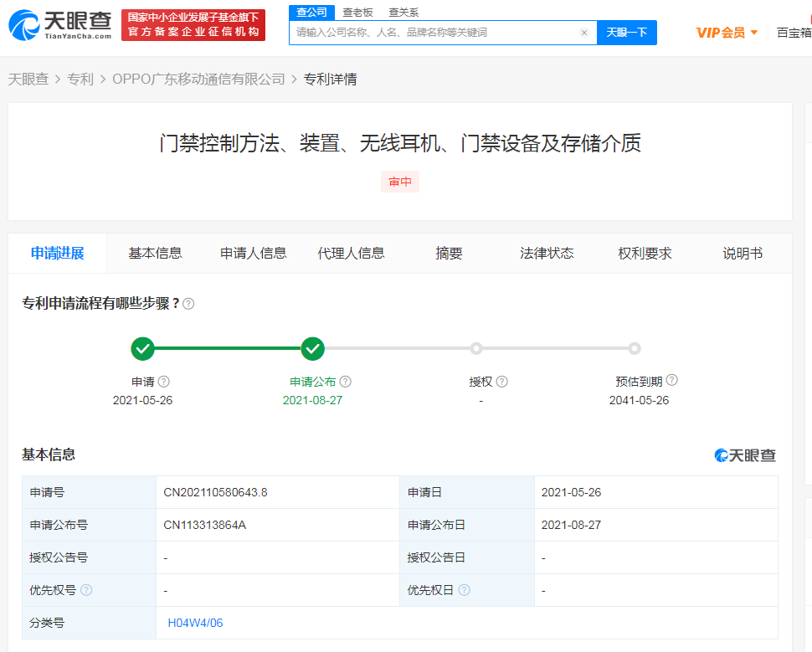
Task: Go to 专利 breadcrumb link
Action: [80, 80]
